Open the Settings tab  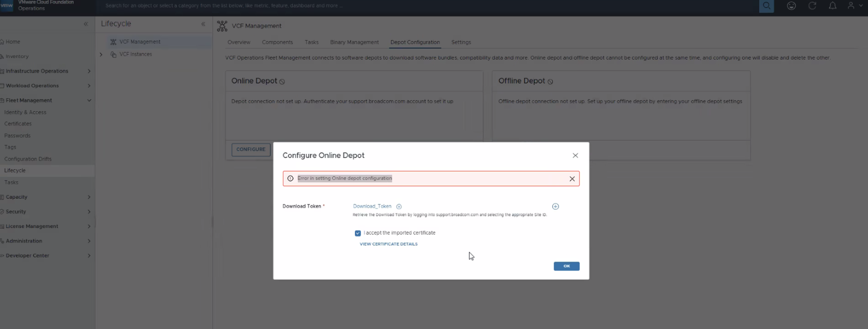click(x=461, y=42)
